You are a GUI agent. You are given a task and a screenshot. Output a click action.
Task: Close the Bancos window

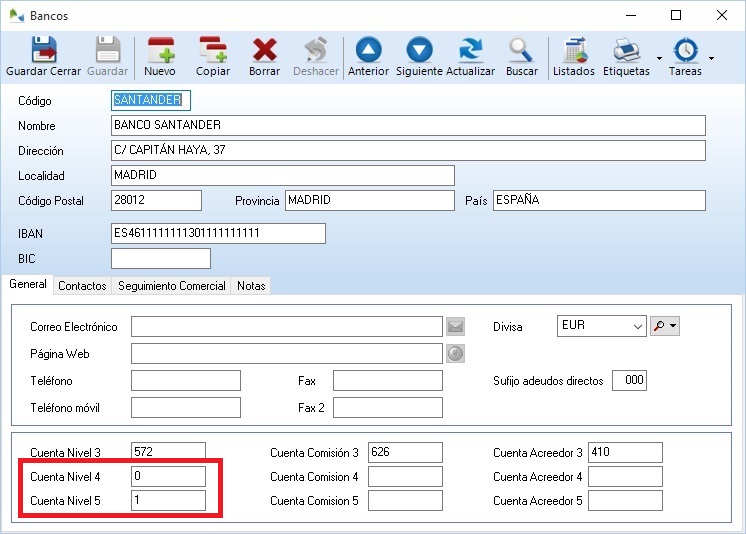point(721,15)
